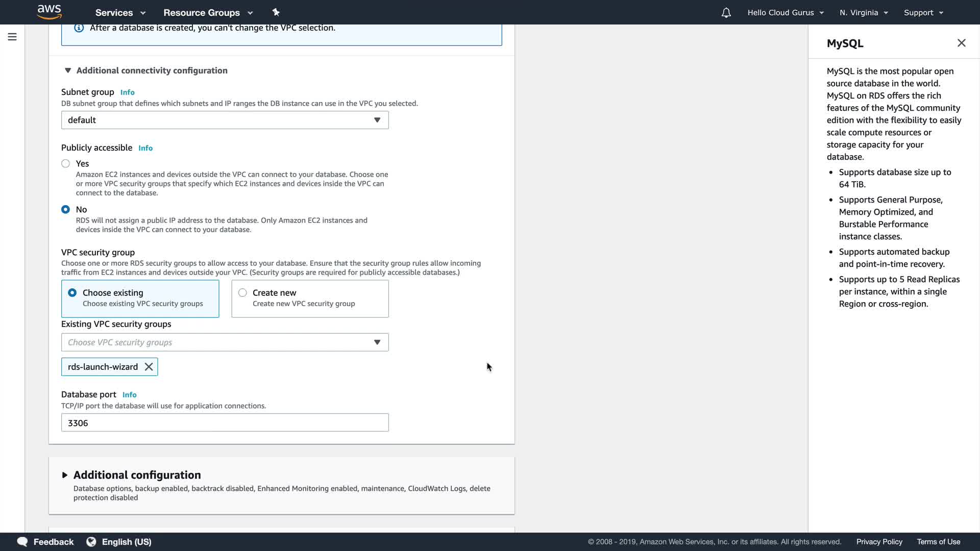
Task: Remove the rds-launch-wizard security group tag
Action: tap(149, 367)
